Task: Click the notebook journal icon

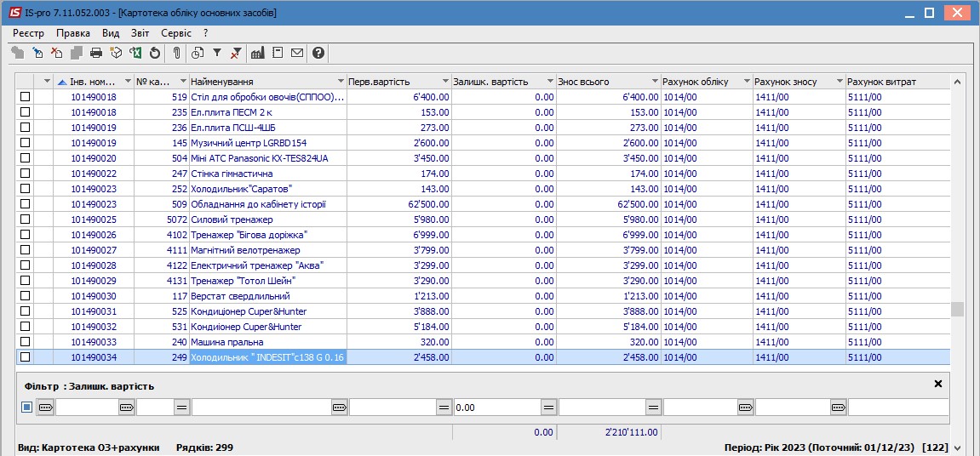Action: coord(278,53)
